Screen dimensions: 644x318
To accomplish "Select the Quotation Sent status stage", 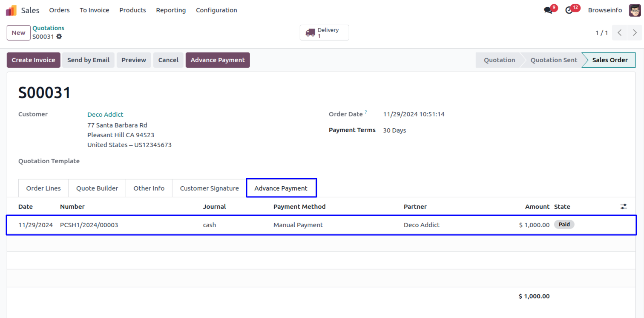I will tap(554, 60).
